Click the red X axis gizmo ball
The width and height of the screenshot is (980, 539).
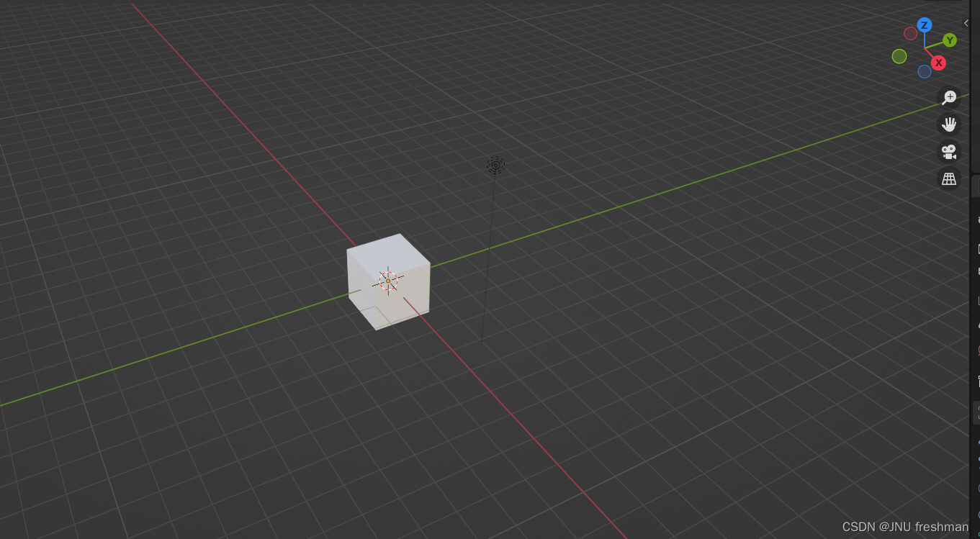pyautogui.click(x=938, y=63)
